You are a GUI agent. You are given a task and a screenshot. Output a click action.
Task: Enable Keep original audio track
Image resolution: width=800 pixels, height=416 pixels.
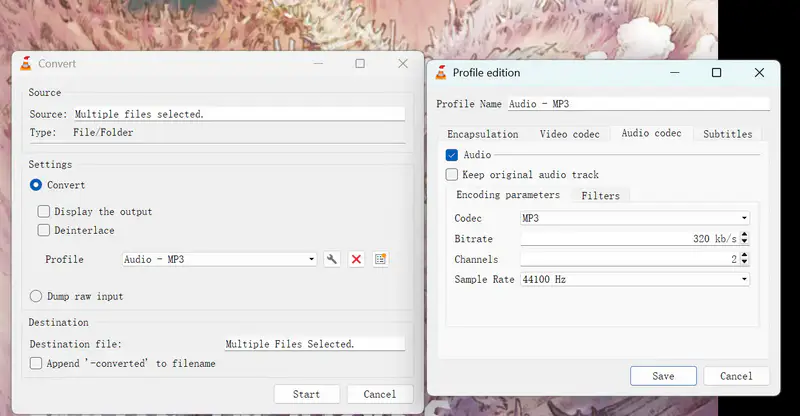[452, 175]
